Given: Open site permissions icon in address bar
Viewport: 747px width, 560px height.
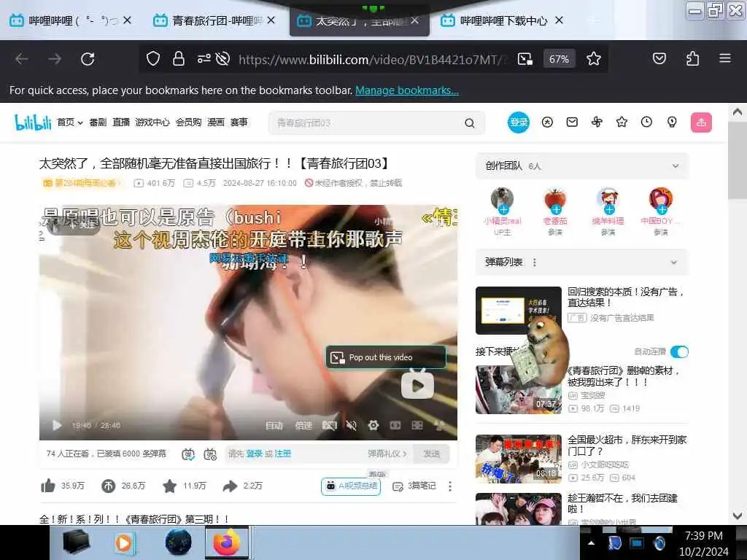Looking at the screenshot, I should [204, 59].
